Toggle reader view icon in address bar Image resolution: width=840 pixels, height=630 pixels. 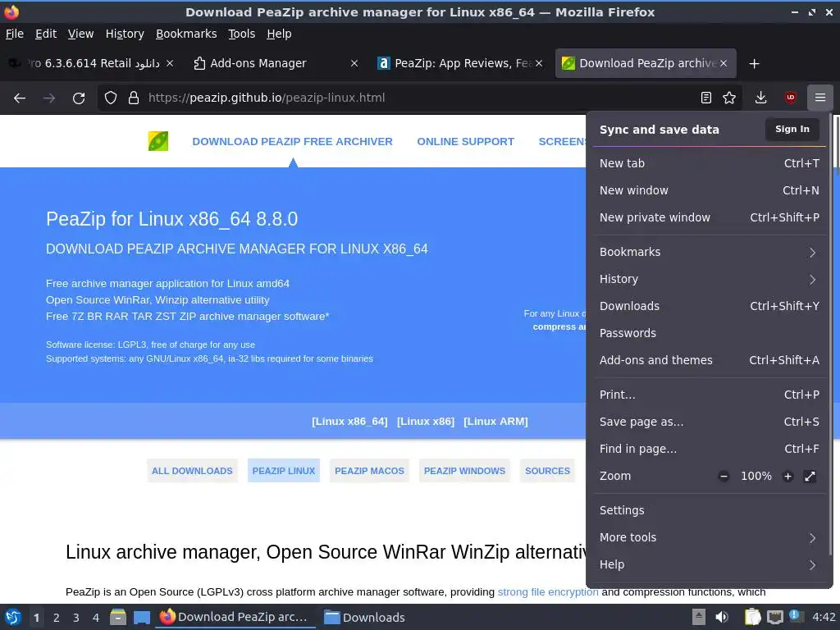[706, 98]
